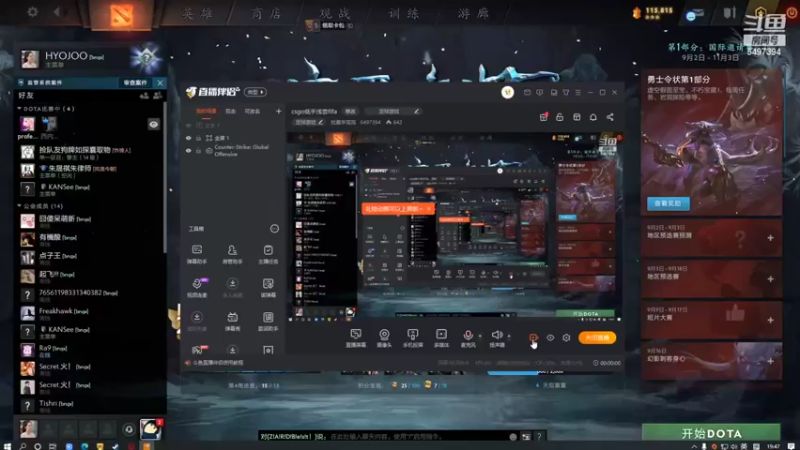The image size is (800, 450).
Task: Open the hamburger menu in streaming title bar
Action: 578,92
